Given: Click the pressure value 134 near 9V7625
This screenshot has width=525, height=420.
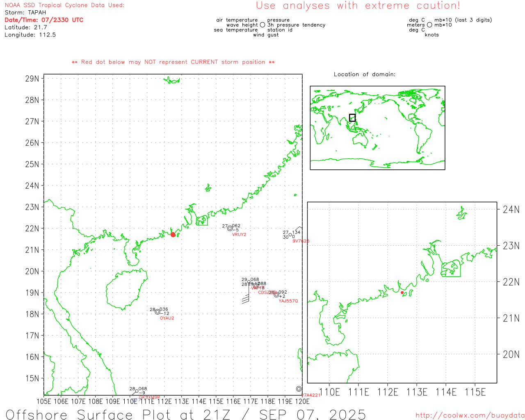Looking at the screenshot, I should (x=296, y=233).
